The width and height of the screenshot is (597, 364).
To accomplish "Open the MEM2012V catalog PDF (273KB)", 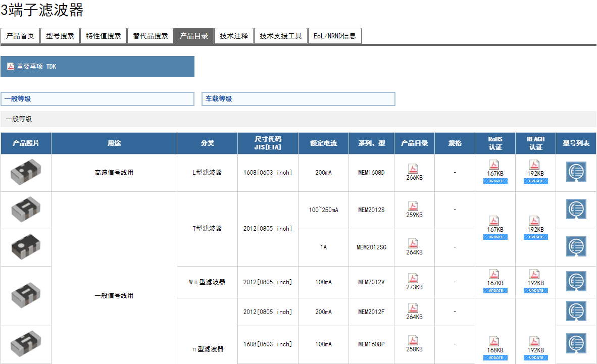I will [x=414, y=278].
